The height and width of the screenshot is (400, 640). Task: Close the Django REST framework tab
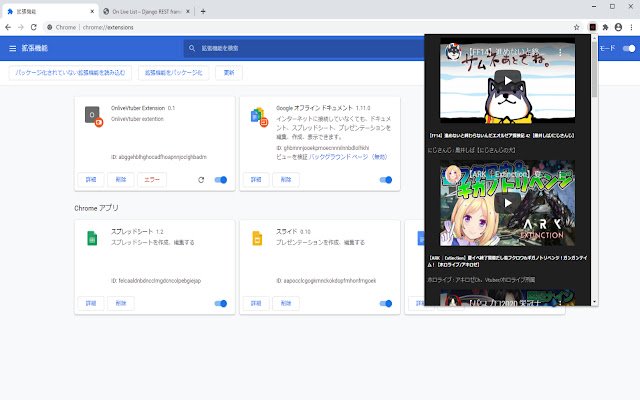coord(188,11)
